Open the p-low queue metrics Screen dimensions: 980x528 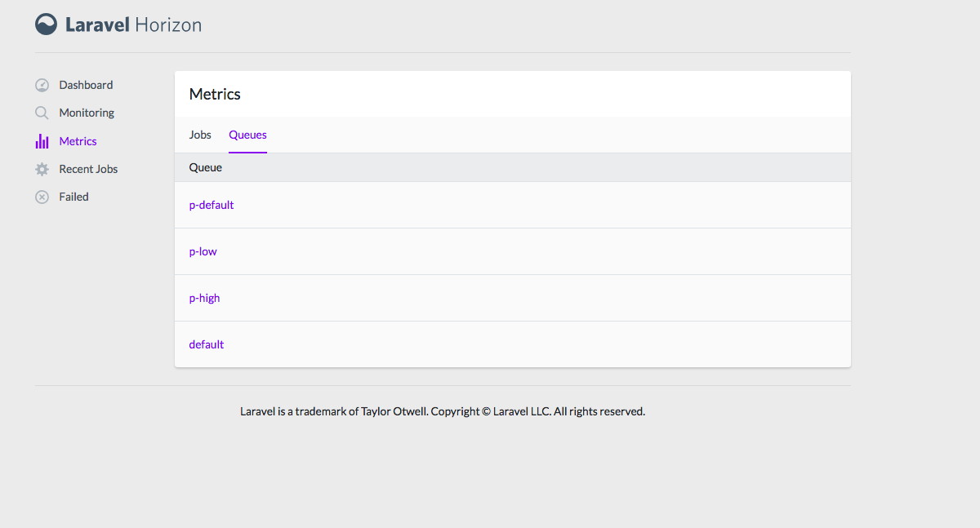203,251
